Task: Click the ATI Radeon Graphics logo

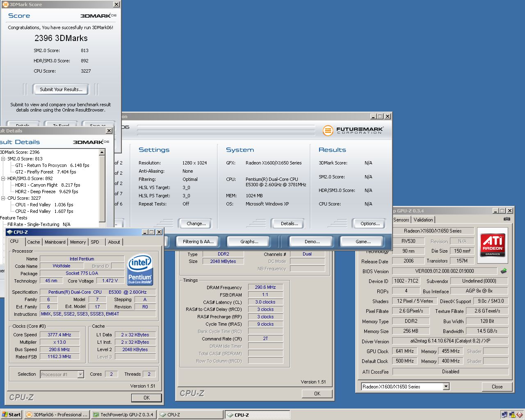Action: (x=493, y=245)
